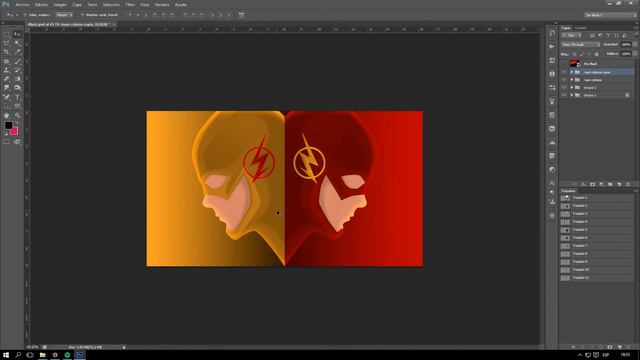Select the Hand tool

pyautogui.click(x=7, y=116)
